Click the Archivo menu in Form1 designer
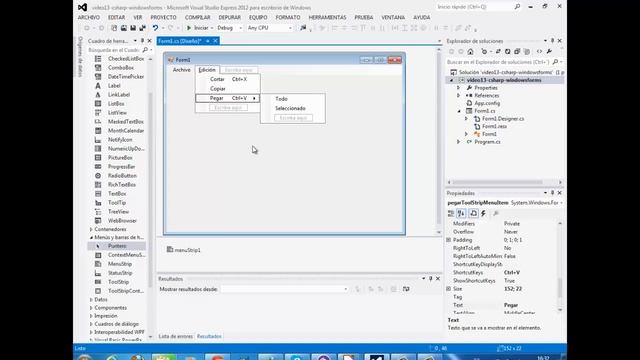 pos(181,70)
